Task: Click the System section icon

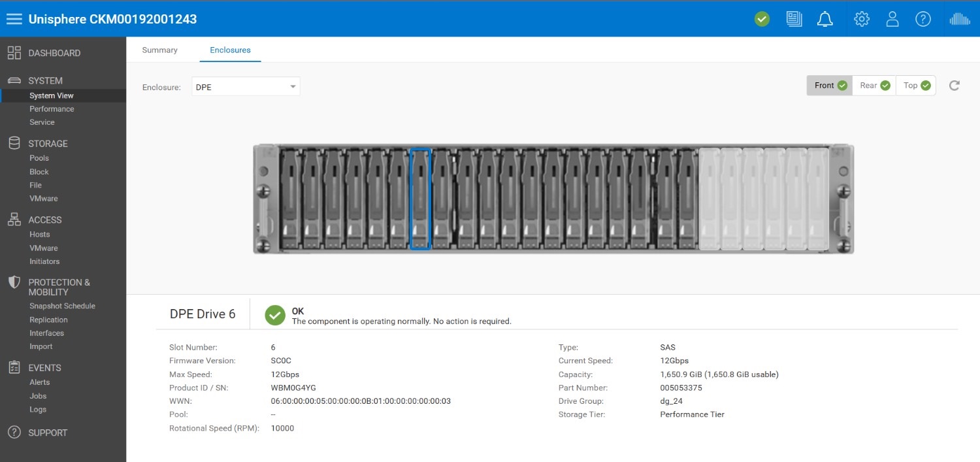Action: click(14, 80)
